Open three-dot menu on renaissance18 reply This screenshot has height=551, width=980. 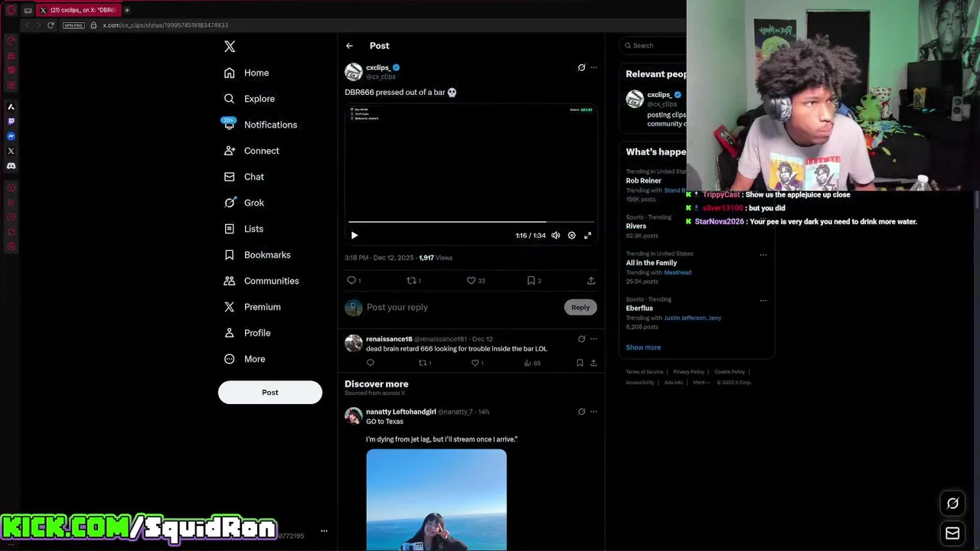593,339
